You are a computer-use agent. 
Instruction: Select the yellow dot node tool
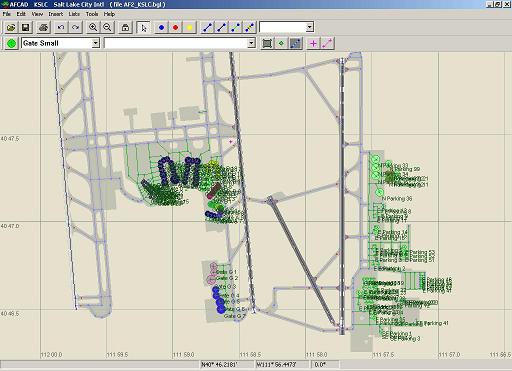click(x=190, y=27)
